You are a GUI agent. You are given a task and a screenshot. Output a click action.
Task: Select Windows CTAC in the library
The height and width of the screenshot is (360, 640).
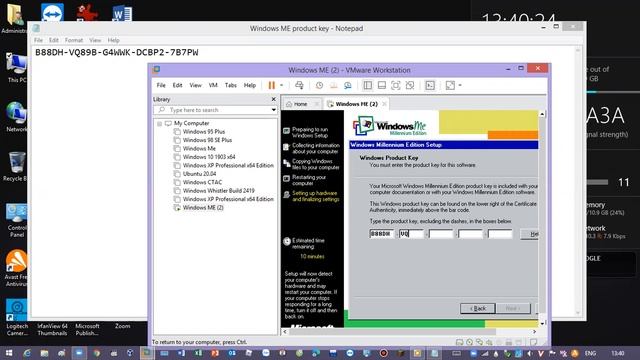click(x=202, y=182)
